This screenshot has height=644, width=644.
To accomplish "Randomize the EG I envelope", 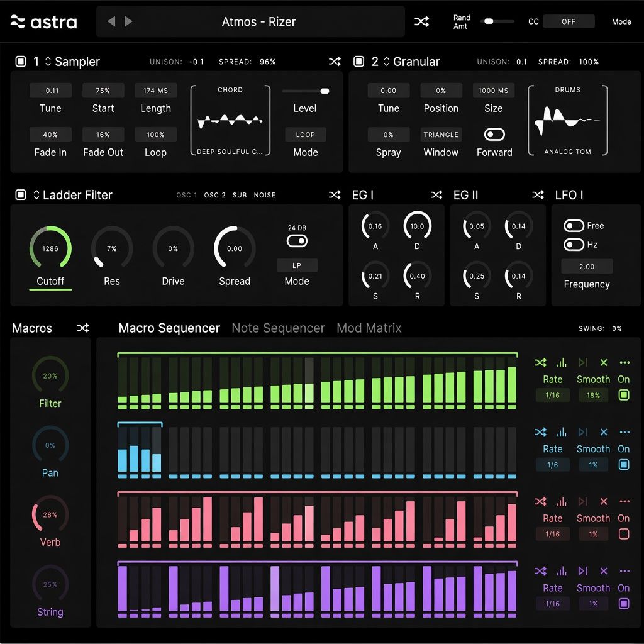I will 436,195.
